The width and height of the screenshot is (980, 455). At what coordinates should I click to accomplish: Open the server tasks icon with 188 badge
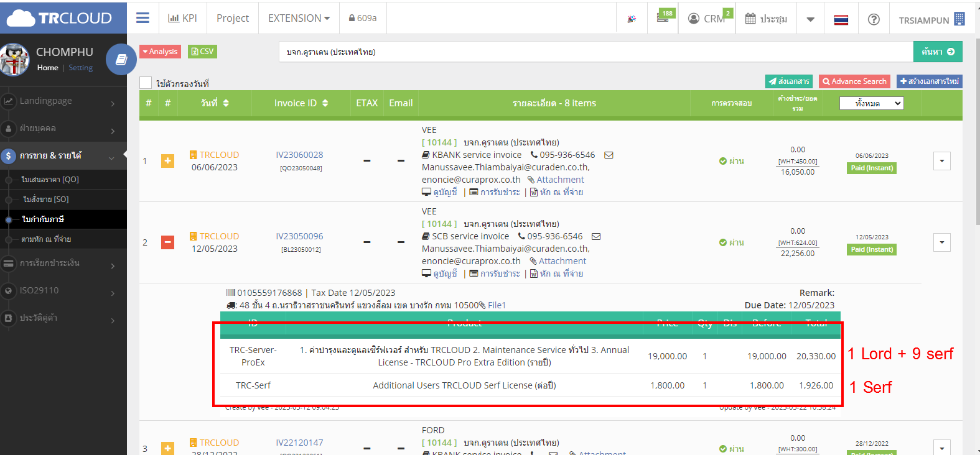(665, 16)
